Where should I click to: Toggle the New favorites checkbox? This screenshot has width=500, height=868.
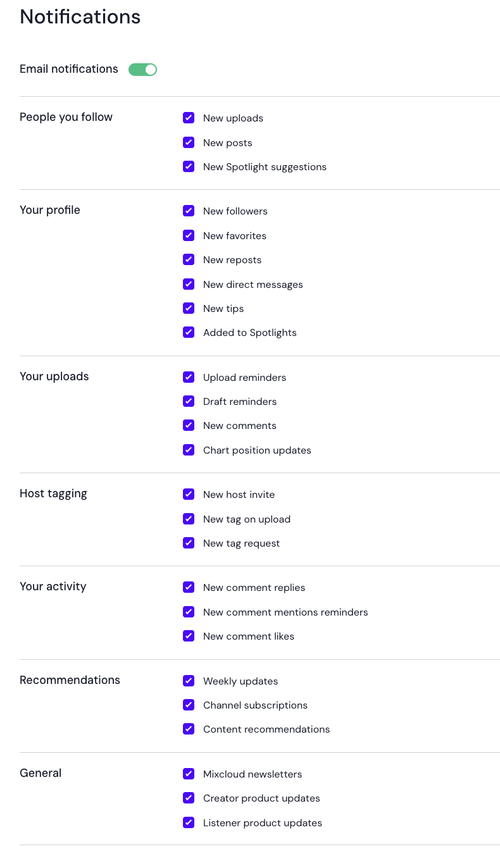coord(189,235)
